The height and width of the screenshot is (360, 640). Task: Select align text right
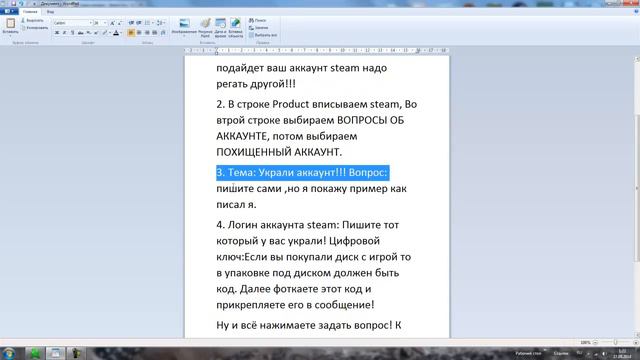[x=147, y=33]
